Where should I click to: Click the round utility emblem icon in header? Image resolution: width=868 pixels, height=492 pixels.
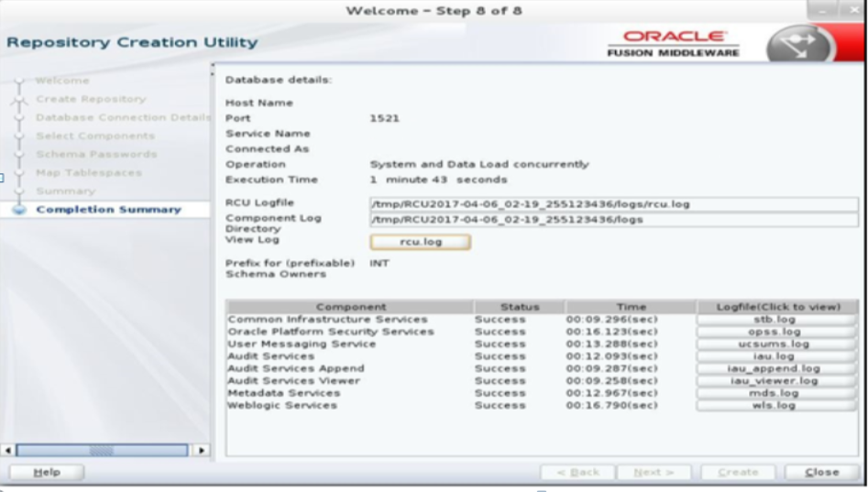pos(799,44)
